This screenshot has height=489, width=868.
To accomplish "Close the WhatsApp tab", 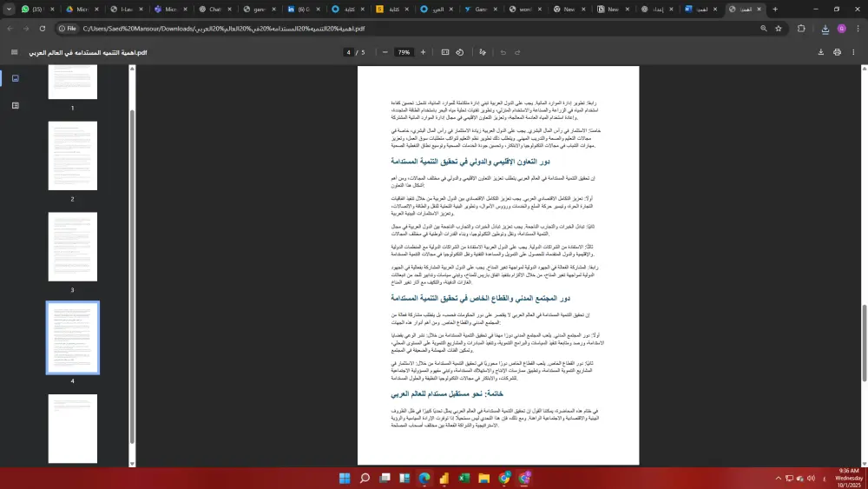I will pyautogui.click(x=53, y=9).
